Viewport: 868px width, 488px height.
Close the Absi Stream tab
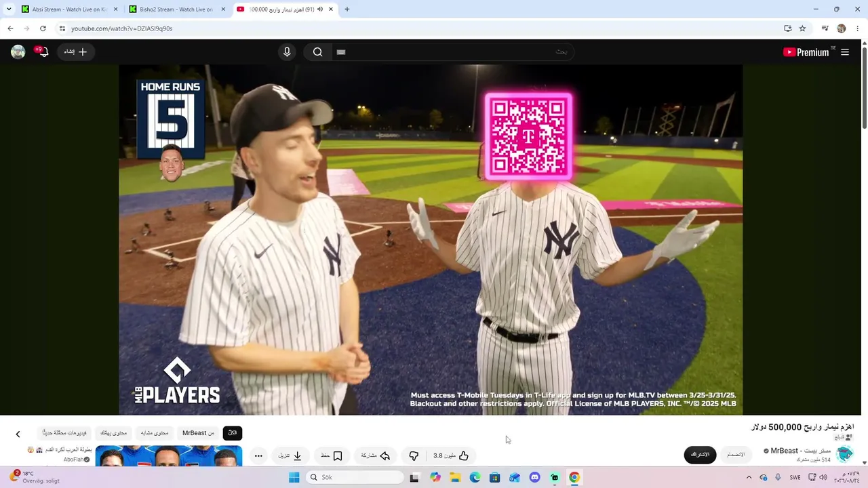[x=115, y=9]
